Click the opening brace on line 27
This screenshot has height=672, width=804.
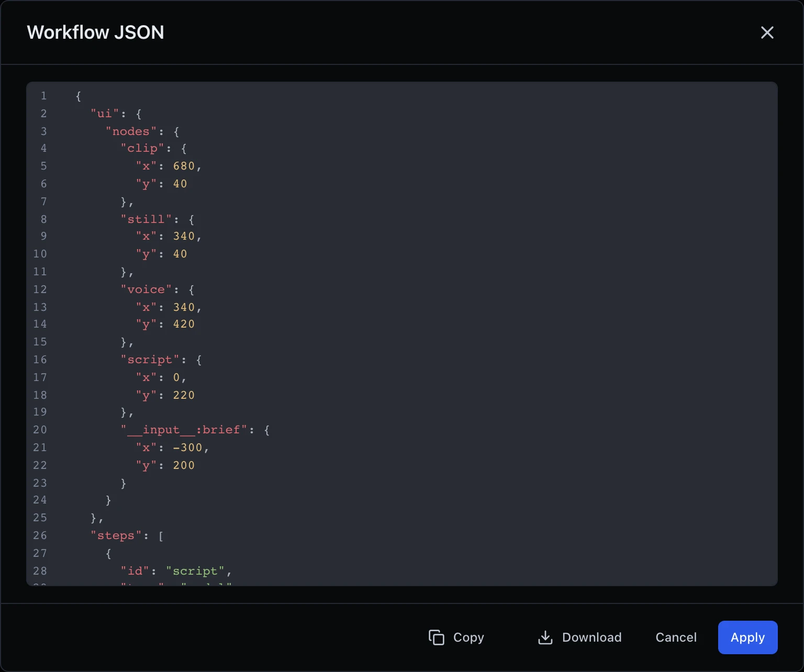108,553
